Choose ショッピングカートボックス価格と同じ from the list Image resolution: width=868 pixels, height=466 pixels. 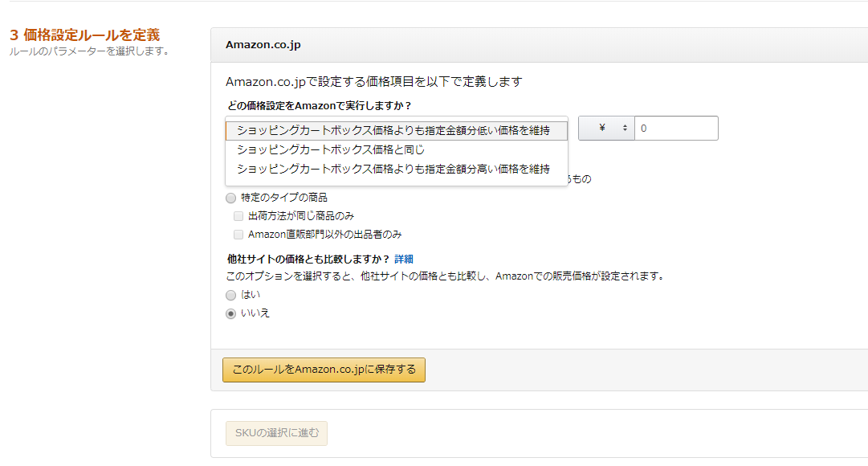(331, 149)
